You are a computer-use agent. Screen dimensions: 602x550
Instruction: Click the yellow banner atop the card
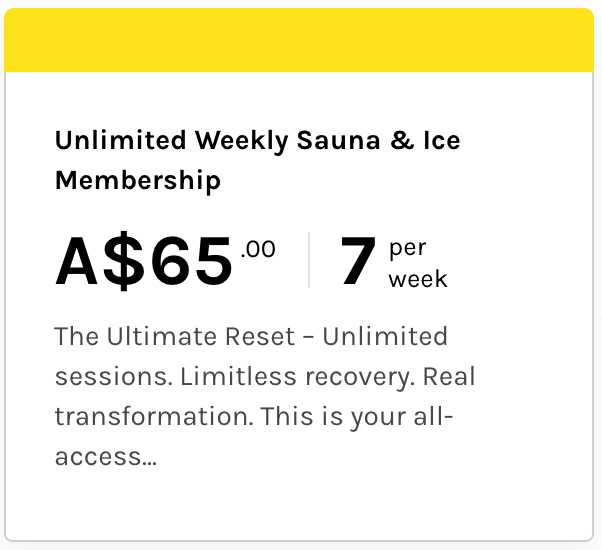click(299, 40)
